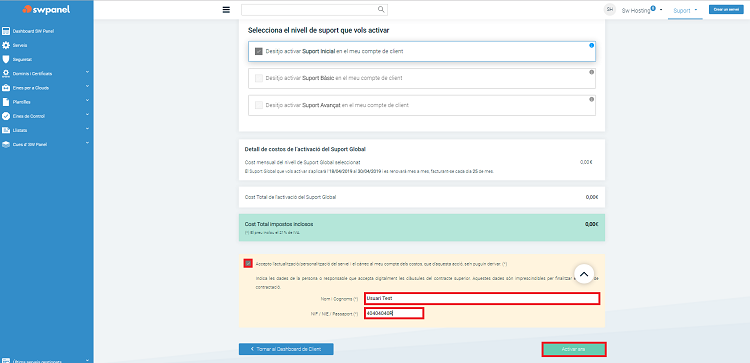Check the Suport Avançat activation checkbox
This screenshot has height=363, width=750.
click(x=259, y=105)
